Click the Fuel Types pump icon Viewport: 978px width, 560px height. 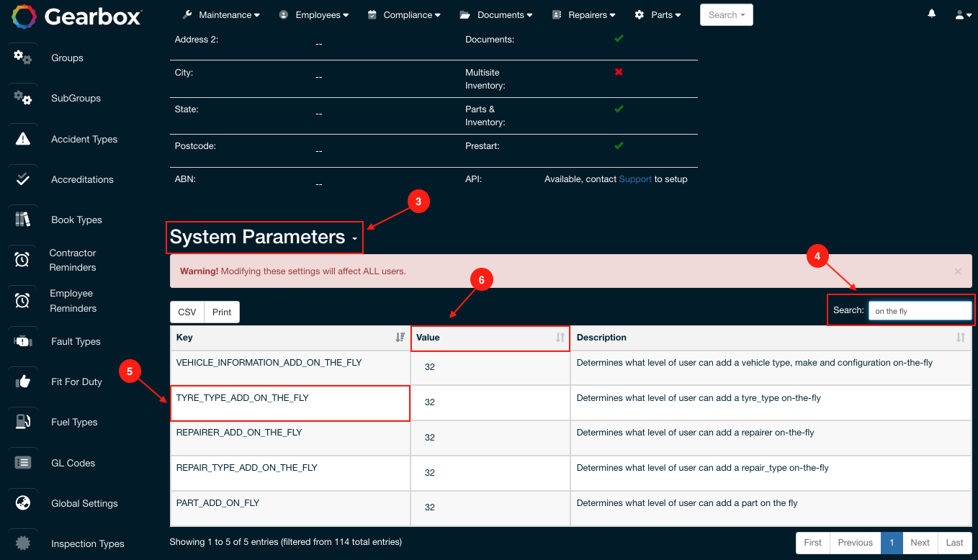pos(23,422)
